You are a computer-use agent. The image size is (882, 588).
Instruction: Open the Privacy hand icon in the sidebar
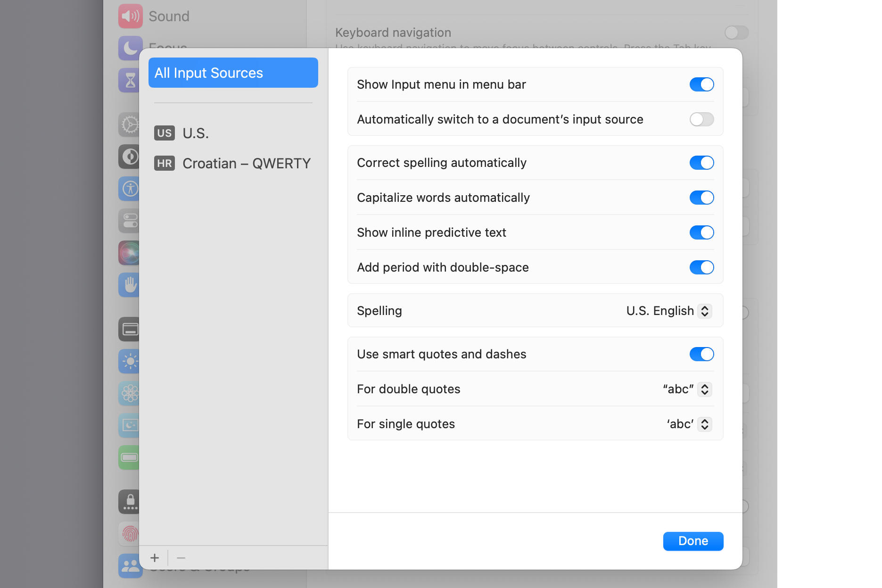[x=128, y=285]
